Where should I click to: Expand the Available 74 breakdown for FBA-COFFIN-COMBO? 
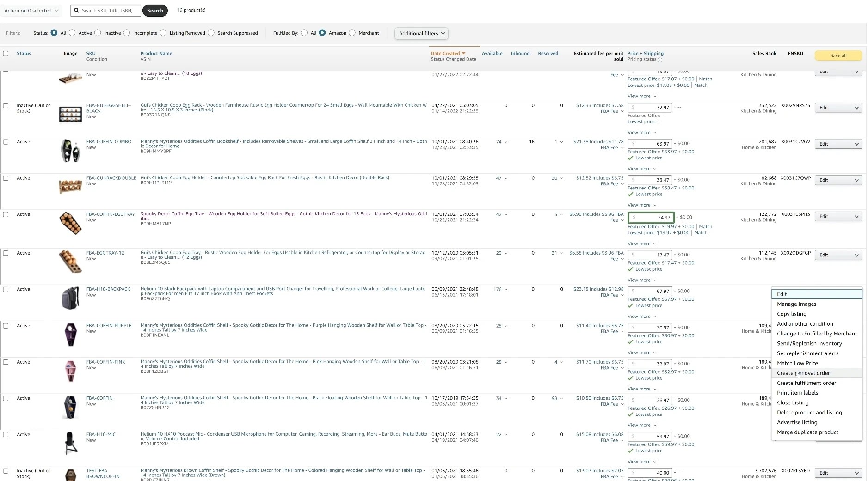(x=502, y=142)
